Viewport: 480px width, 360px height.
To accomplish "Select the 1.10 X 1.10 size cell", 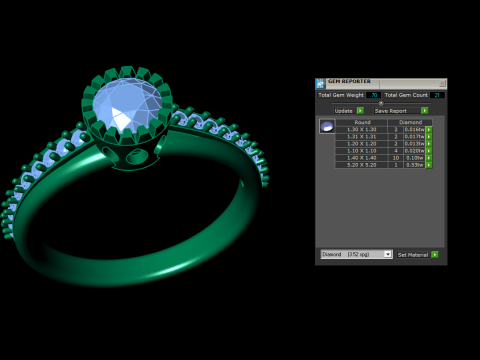I will pos(362,151).
